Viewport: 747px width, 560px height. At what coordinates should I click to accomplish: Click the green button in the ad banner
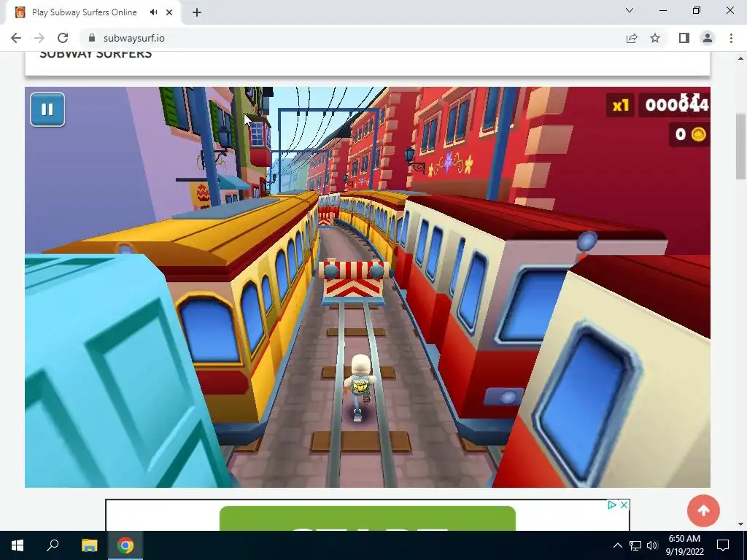368,518
